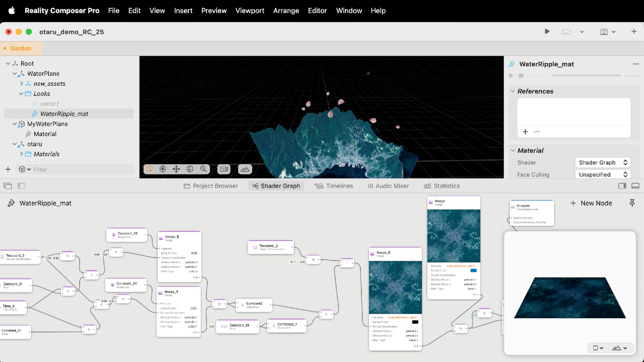The width and height of the screenshot is (644, 362).
Task: Click the reset camera icon in viewport
Action: 224,169
